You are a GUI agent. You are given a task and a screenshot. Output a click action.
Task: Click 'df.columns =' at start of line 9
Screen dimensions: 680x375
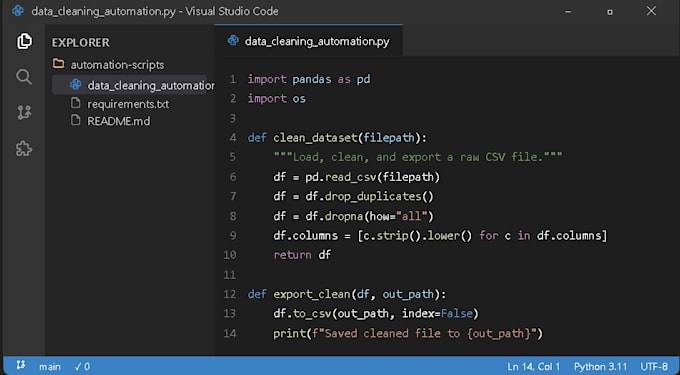(x=311, y=235)
